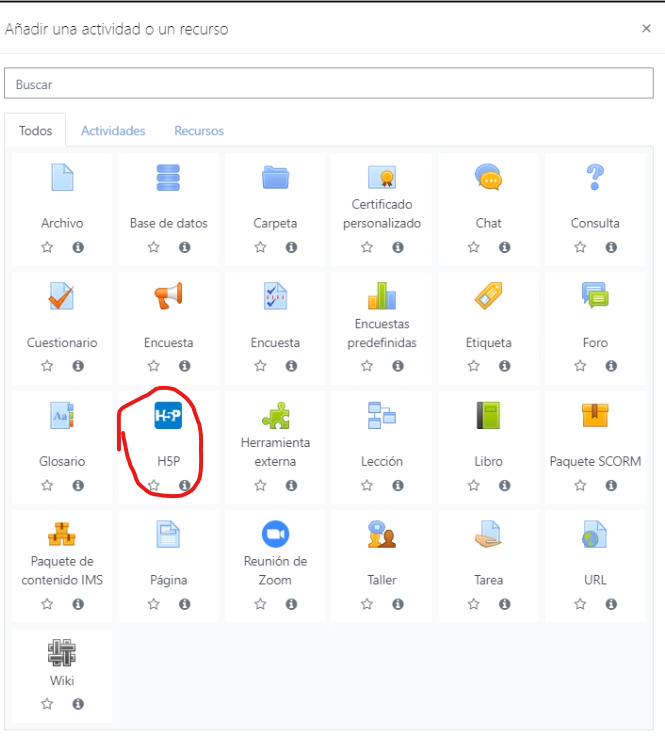Star the URL resource
This screenshot has height=739, width=665.
580,604
